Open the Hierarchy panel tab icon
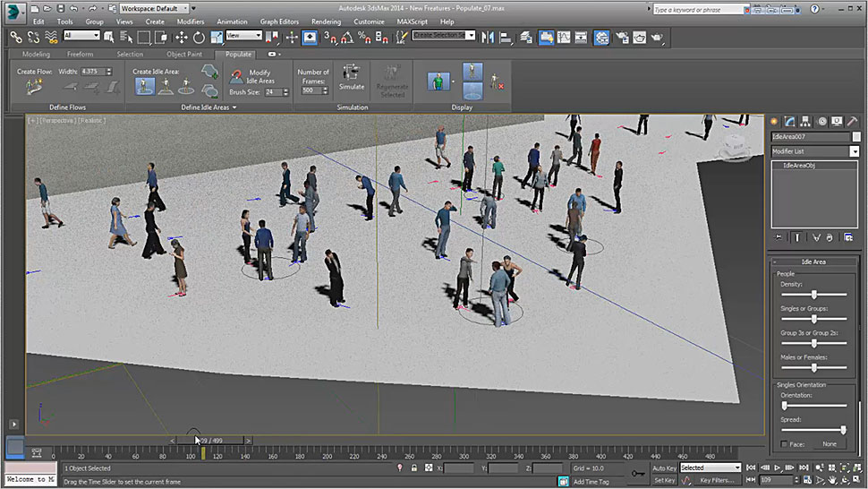This screenshot has height=489, width=868. click(x=805, y=121)
